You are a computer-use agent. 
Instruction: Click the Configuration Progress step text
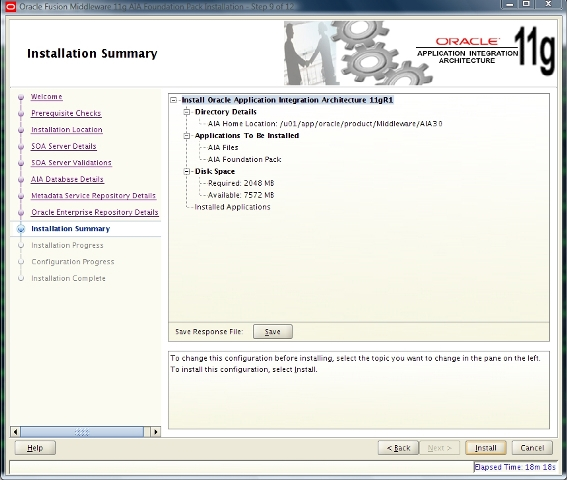pyautogui.click(x=73, y=262)
